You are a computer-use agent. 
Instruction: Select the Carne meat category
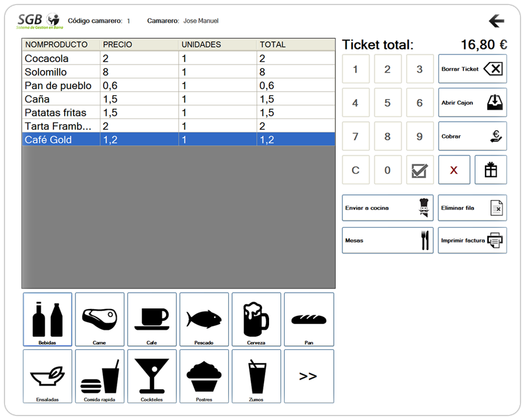(100, 319)
